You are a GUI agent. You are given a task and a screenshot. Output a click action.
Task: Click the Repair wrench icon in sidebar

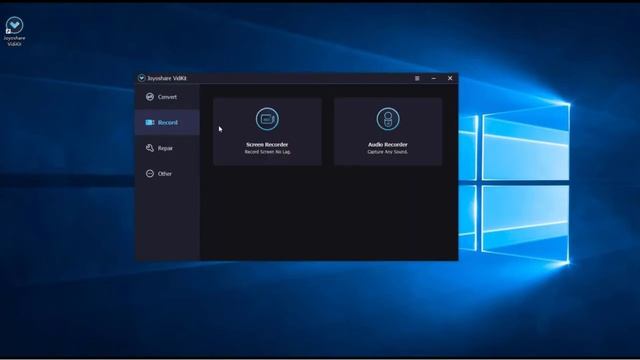(x=150, y=148)
